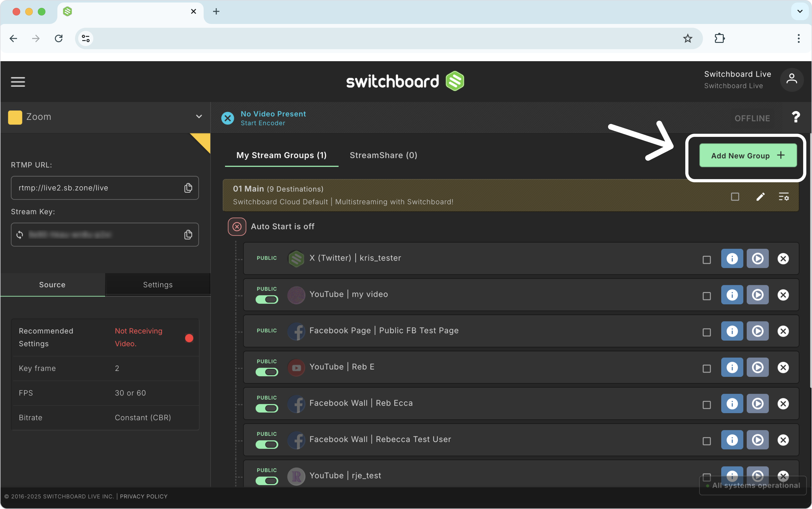Switch to My Stream Groups tab
812x509 pixels.
tap(281, 155)
